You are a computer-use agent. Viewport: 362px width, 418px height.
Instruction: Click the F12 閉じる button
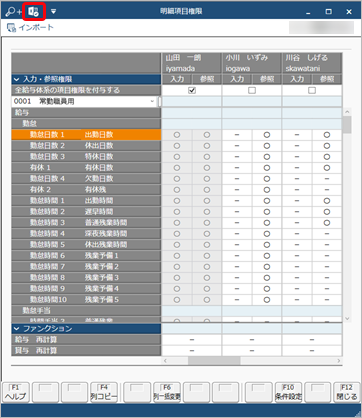(347, 392)
